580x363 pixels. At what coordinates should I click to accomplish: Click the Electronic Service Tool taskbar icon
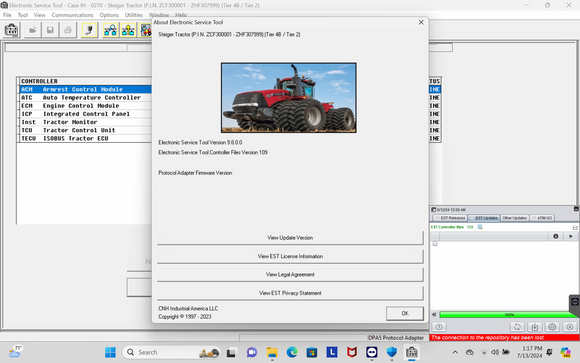tap(412, 352)
